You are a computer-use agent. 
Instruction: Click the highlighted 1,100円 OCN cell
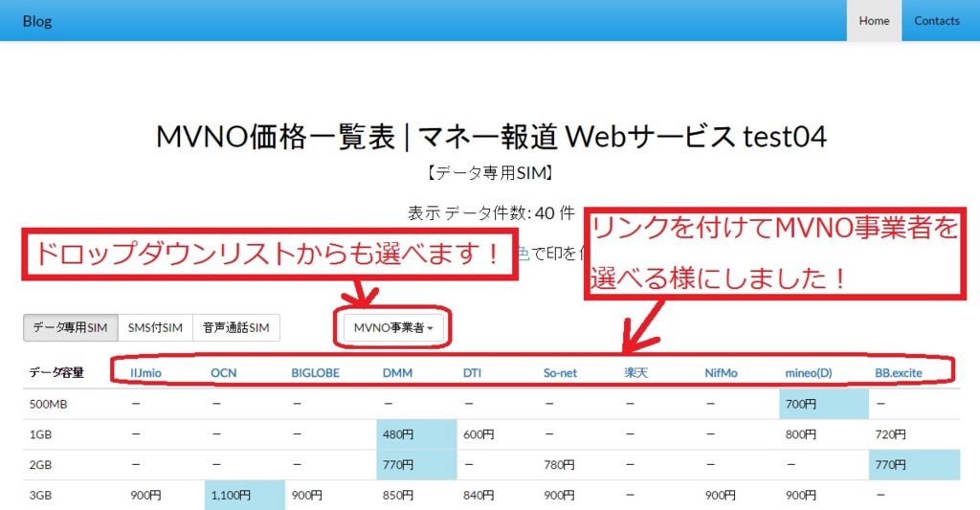[245, 495]
